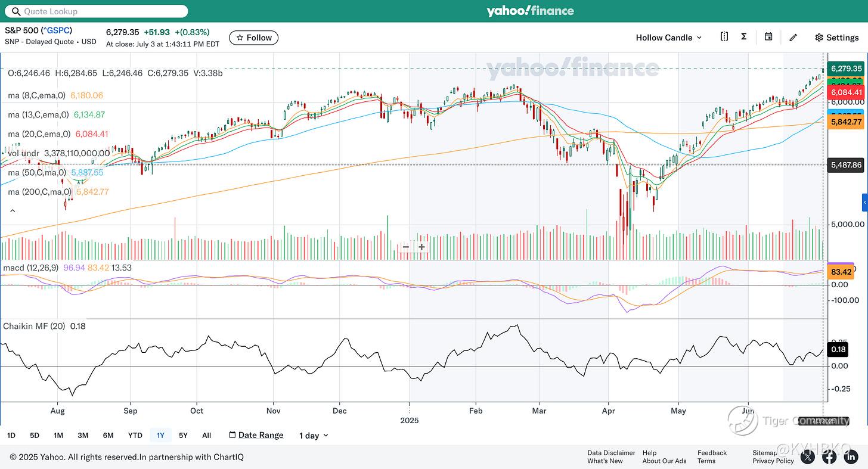Click the 8-period EMA value 6,180.06

point(86,95)
